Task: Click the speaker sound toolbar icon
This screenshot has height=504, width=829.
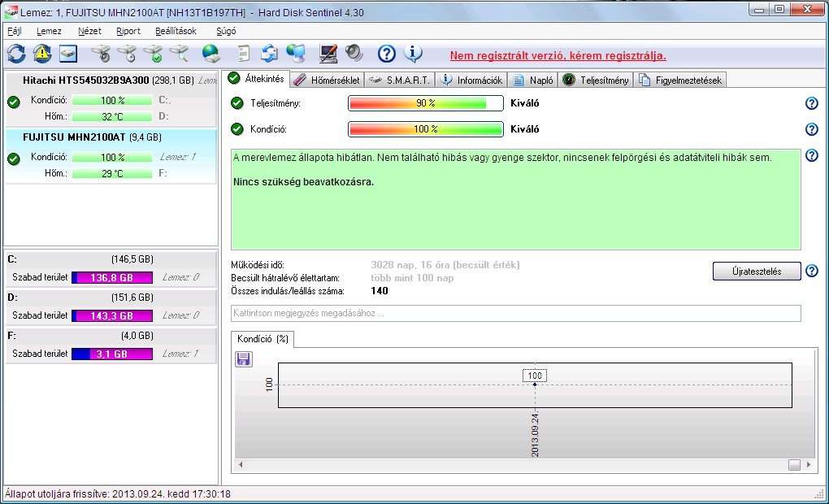Action: [354, 54]
